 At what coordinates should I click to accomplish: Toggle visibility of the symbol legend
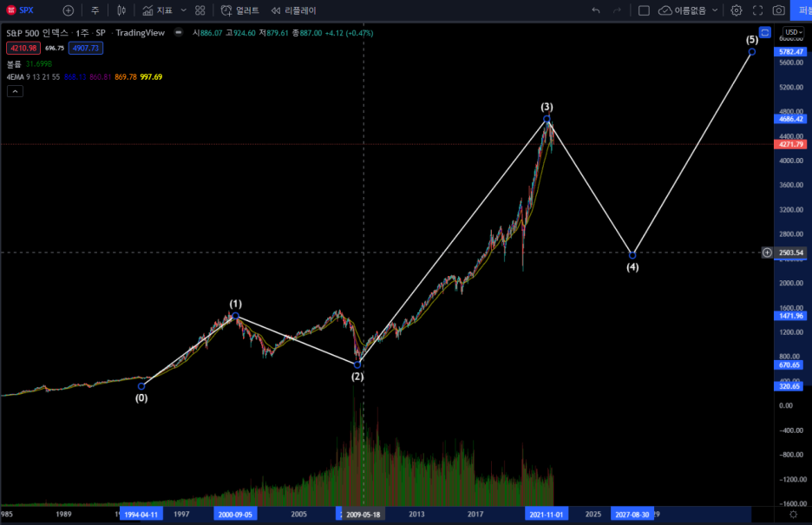(x=178, y=32)
